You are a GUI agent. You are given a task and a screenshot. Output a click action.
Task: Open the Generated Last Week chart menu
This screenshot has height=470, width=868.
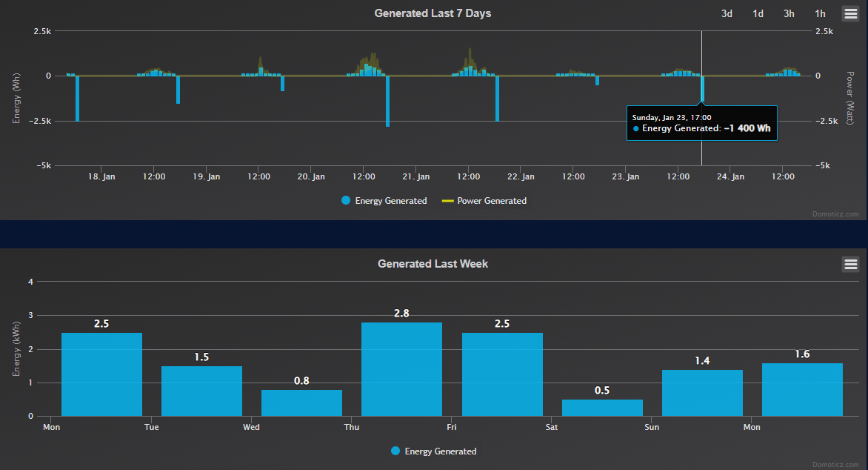click(850, 265)
